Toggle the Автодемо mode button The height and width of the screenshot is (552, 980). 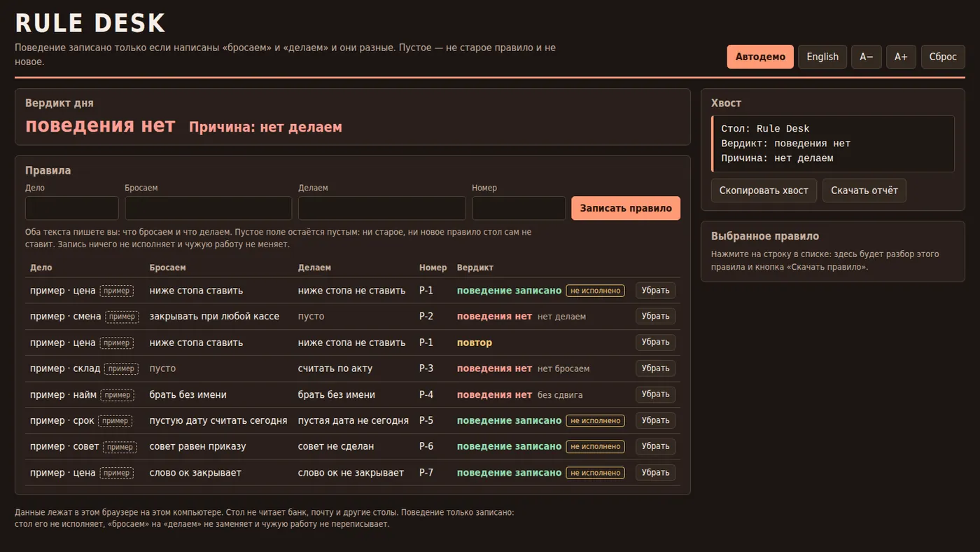[x=760, y=57]
